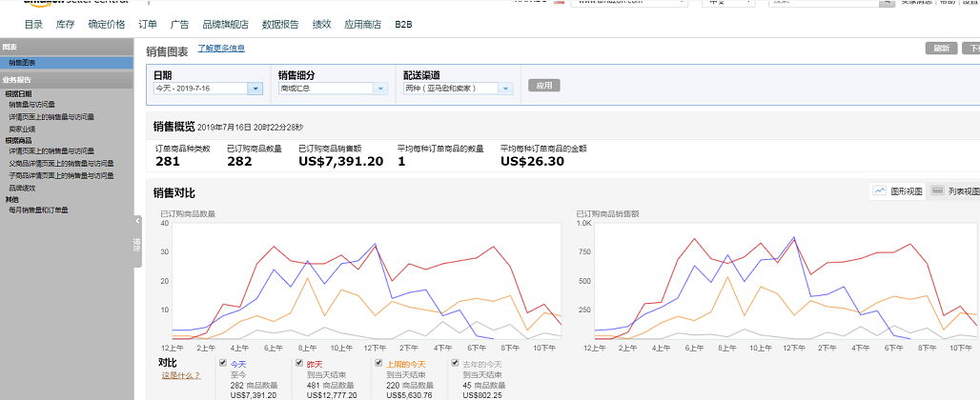Click the 刷新 button

pyautogui.click(x=941, y=49)
